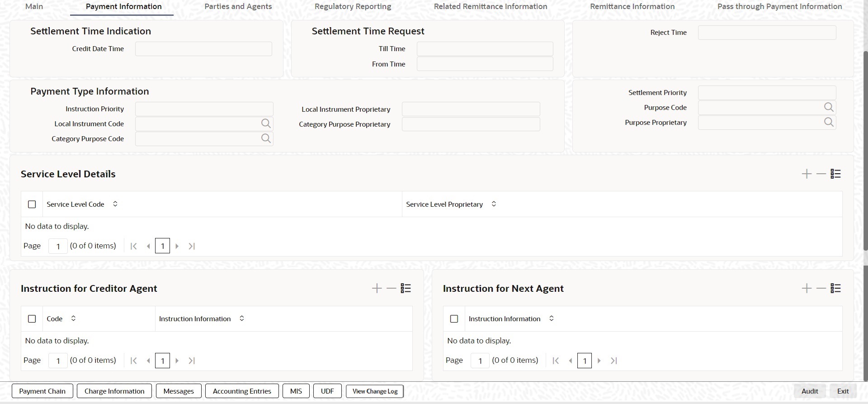Go to previous page of Next Agent instructions

point(571,361)
